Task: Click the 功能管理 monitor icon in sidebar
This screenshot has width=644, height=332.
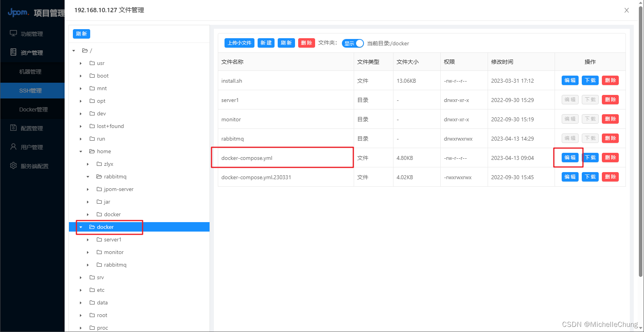Action: pyautogui.click(x=13, y=33)
